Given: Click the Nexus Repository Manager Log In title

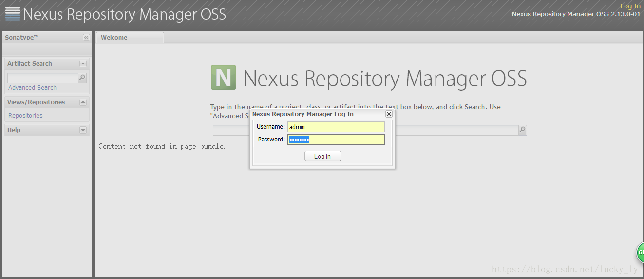Looking at the screenshot, I should pyautogui.click(x=303, y=114).
